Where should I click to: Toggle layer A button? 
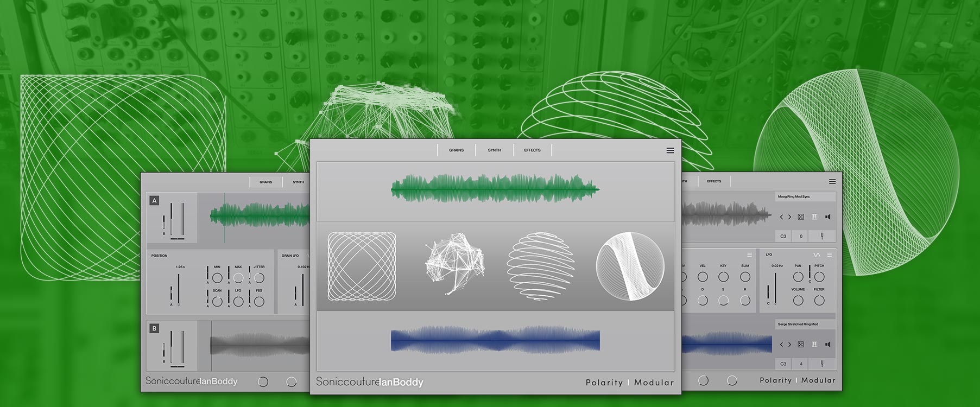tap(154, 201)
